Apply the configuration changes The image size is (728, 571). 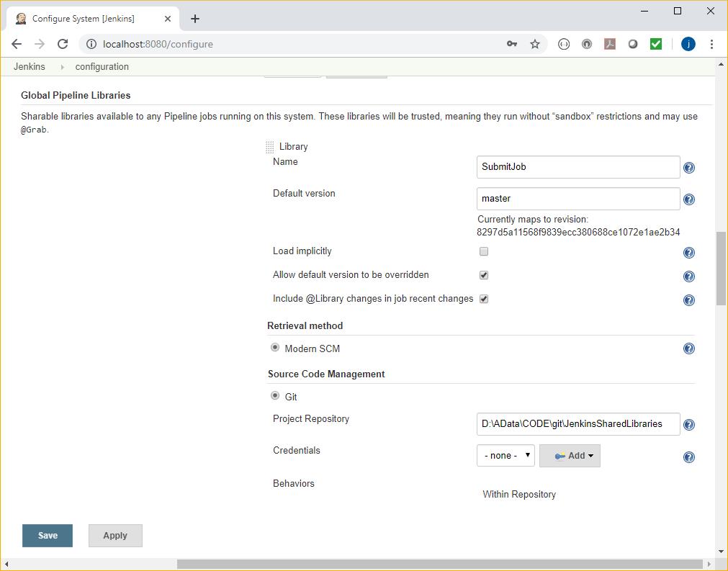[115, 536]
